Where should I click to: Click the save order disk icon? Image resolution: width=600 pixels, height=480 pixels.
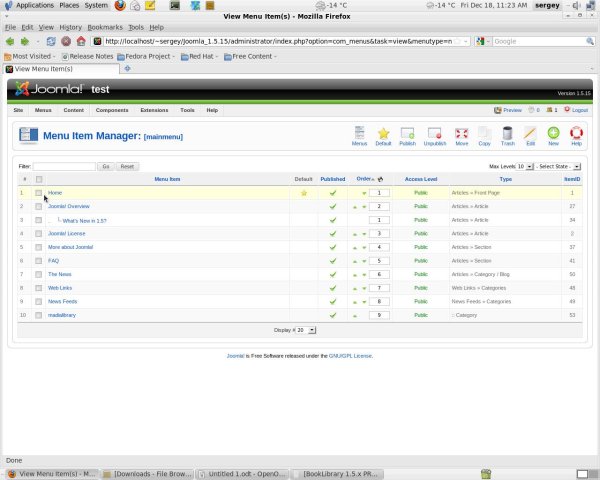click(380, 179)
